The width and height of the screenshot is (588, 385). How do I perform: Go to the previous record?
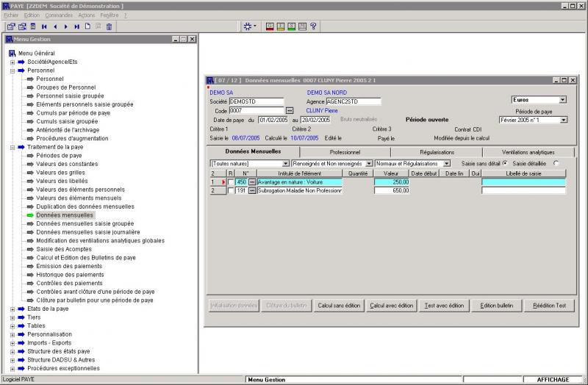[x=55, y=26]
